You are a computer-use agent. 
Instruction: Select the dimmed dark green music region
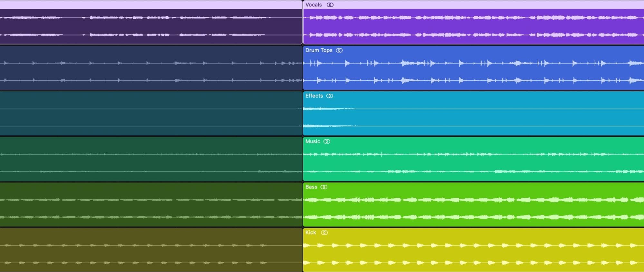coord(151,159)
